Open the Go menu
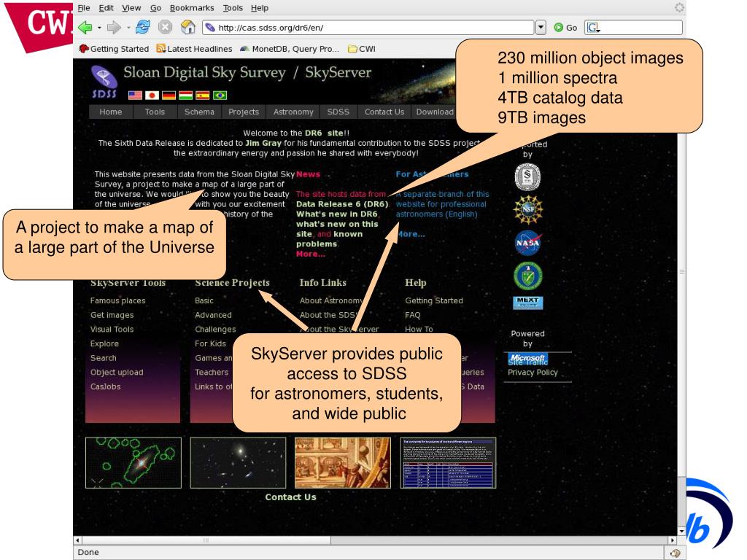Image resolution: width=747 pixels, height=560 pixels. [156, 7]
